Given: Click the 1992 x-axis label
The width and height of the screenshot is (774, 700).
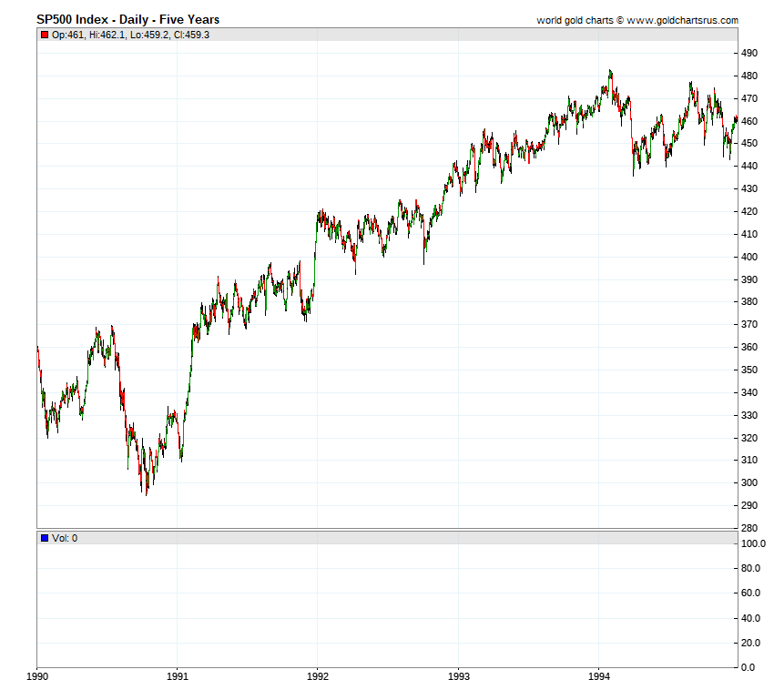Looking at the screenshot, I should pyautogui.click(x=318, y=676).
